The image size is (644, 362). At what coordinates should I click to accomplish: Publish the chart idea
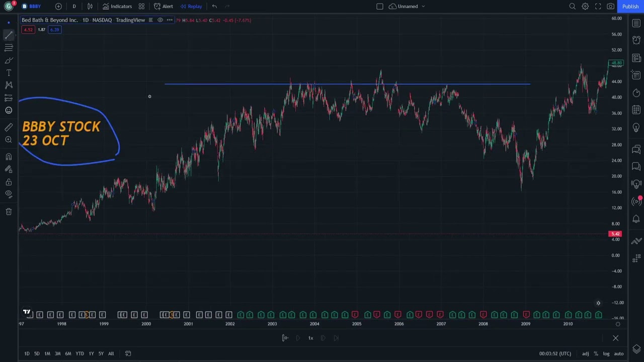630,7
